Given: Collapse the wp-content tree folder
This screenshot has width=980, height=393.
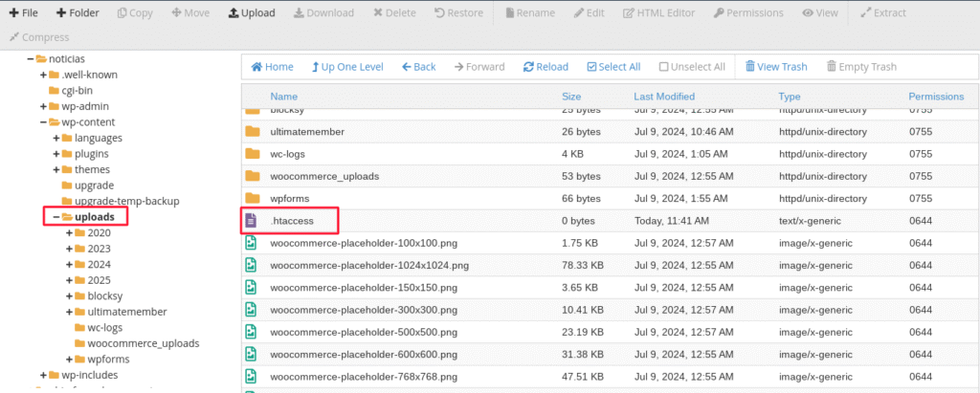Looking at the screenshot, I should 43,122.
